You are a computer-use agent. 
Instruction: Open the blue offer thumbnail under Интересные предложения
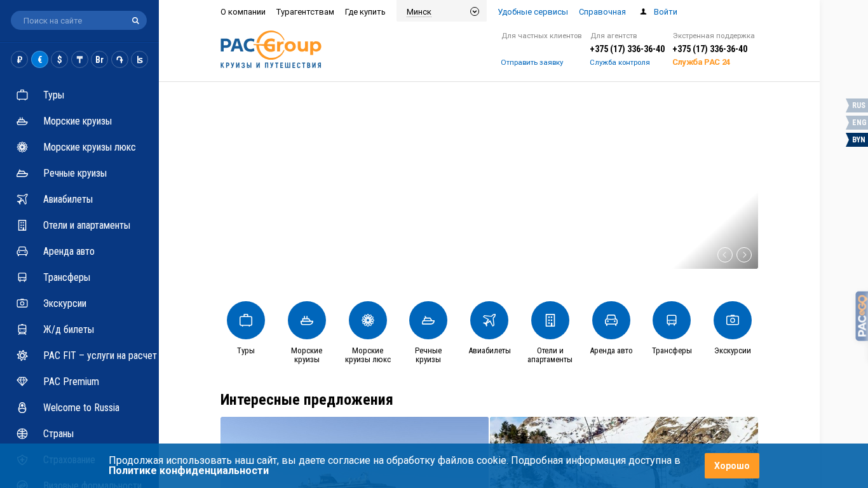[355, 452]
